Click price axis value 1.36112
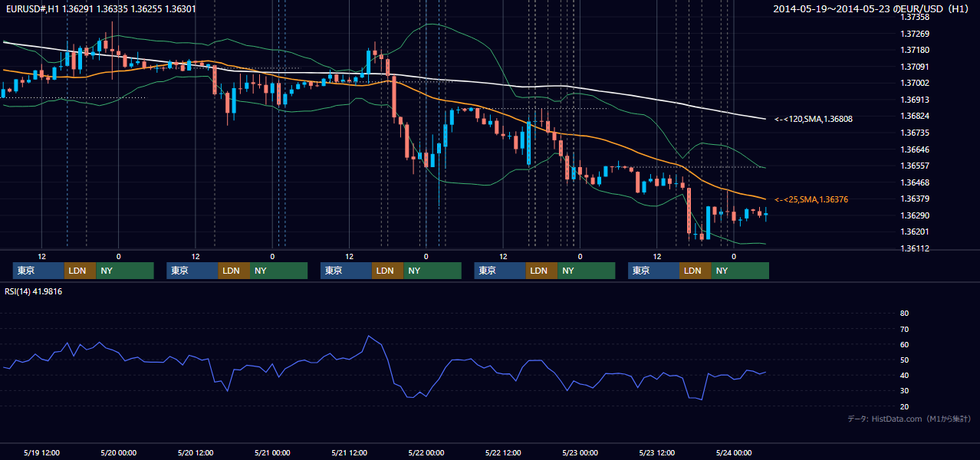The image size is (980, 460). (x=915, y=248)
